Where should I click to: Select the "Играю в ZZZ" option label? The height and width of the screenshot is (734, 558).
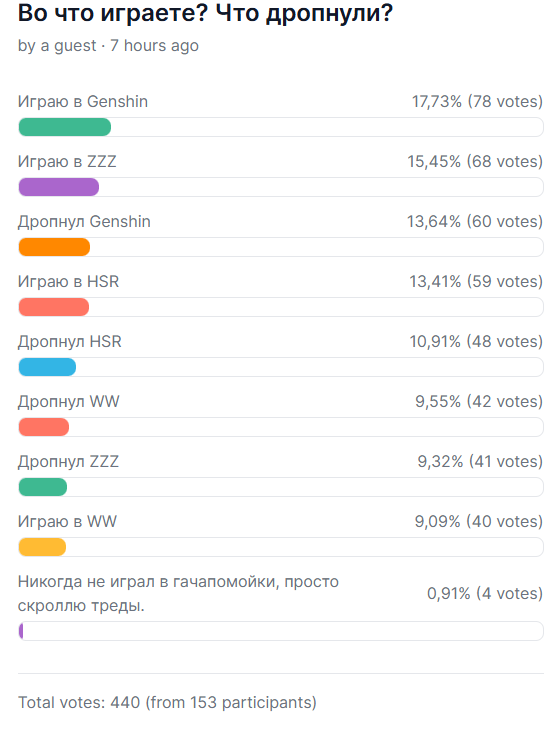pos(67,161)
